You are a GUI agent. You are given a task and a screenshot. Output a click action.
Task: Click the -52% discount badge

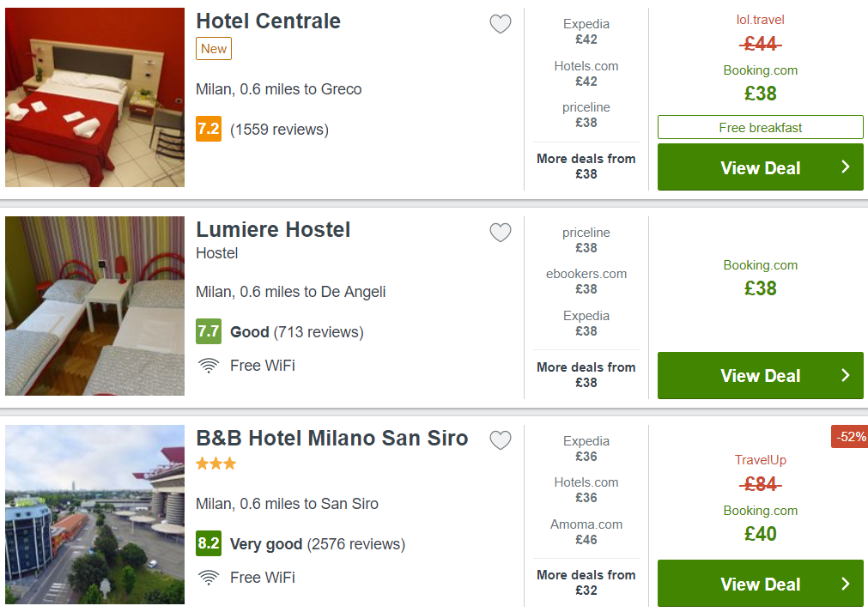point(850,437)
